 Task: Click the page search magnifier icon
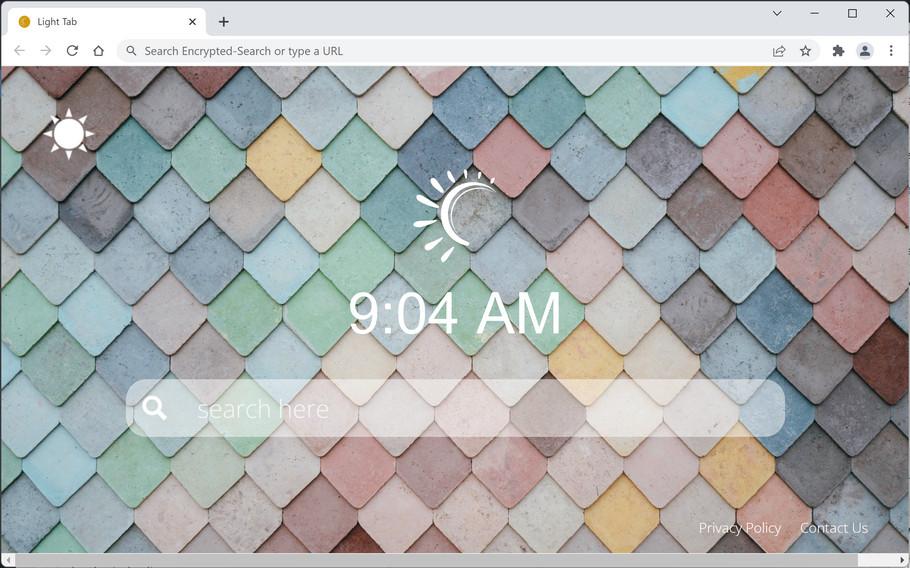click(154, 408)
